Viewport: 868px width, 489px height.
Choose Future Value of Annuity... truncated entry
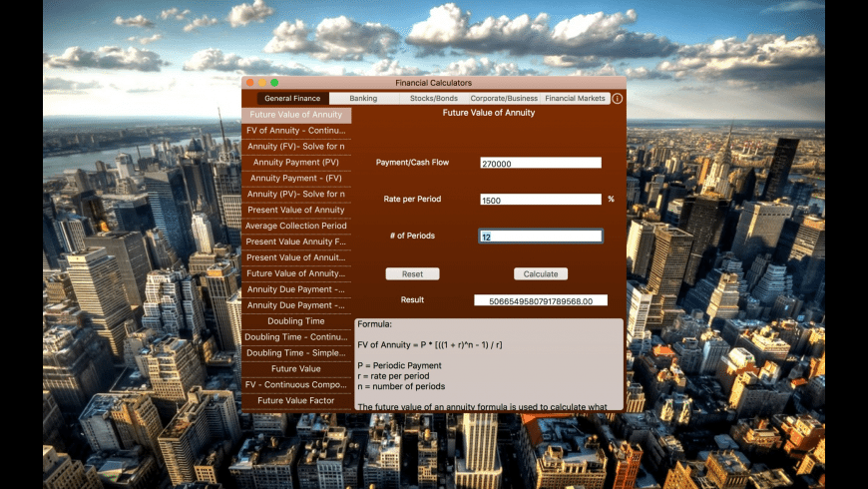296,273
